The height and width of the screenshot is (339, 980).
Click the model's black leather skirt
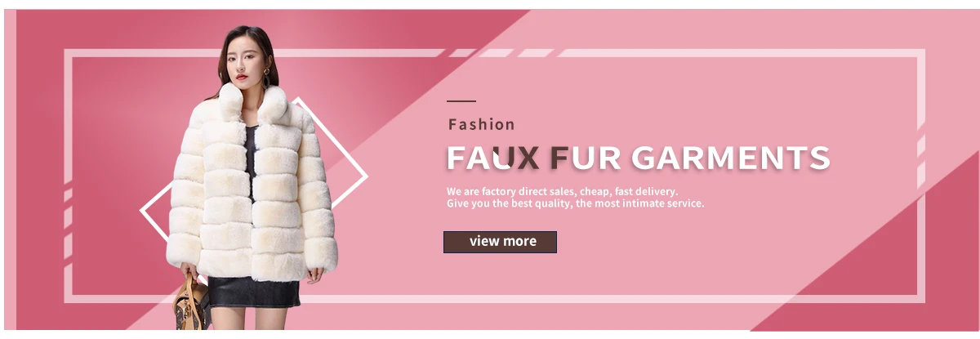(x=253, y=291)
